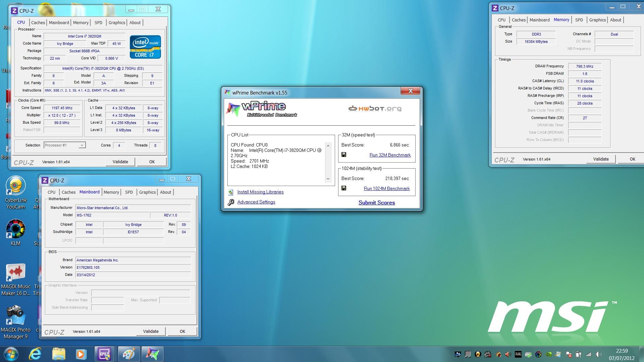Open MAGIX Music Maker 16 desktop icon
This screenshot has height=362, width=644.
coord(15,280)
